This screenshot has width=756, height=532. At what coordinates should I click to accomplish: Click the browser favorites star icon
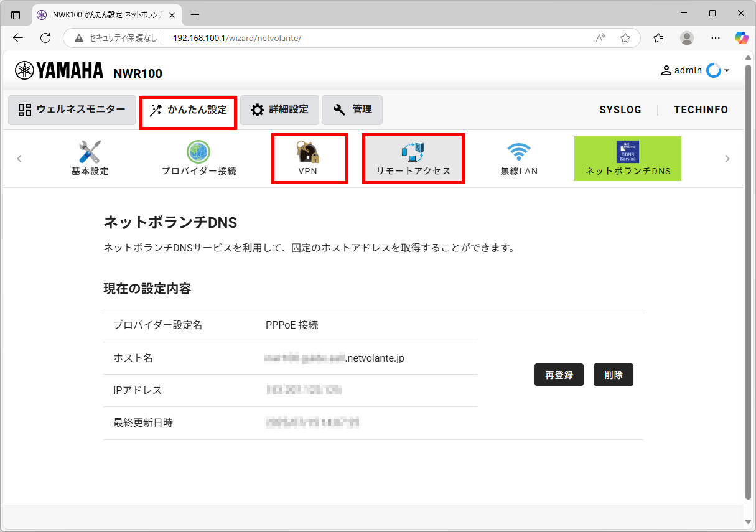coord(625,38)
